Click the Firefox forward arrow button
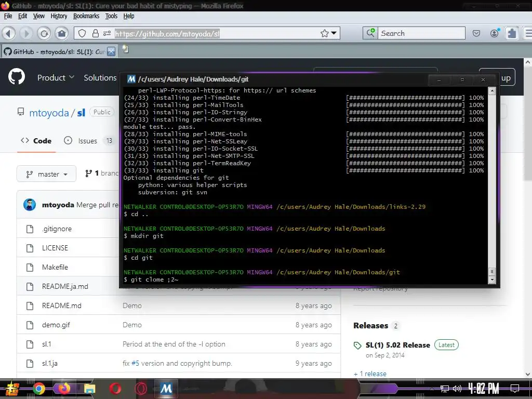Viewport: 532px width, 399px height. pos(26,33)
